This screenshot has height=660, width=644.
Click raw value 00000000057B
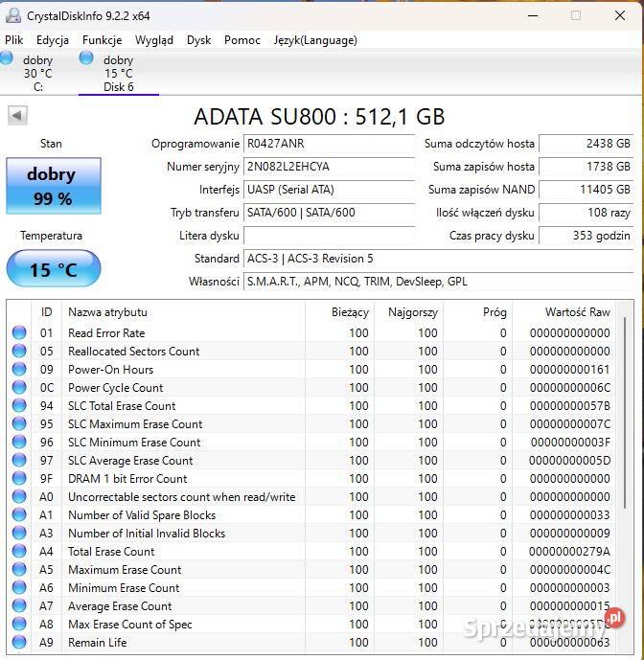tap(569, 406)
